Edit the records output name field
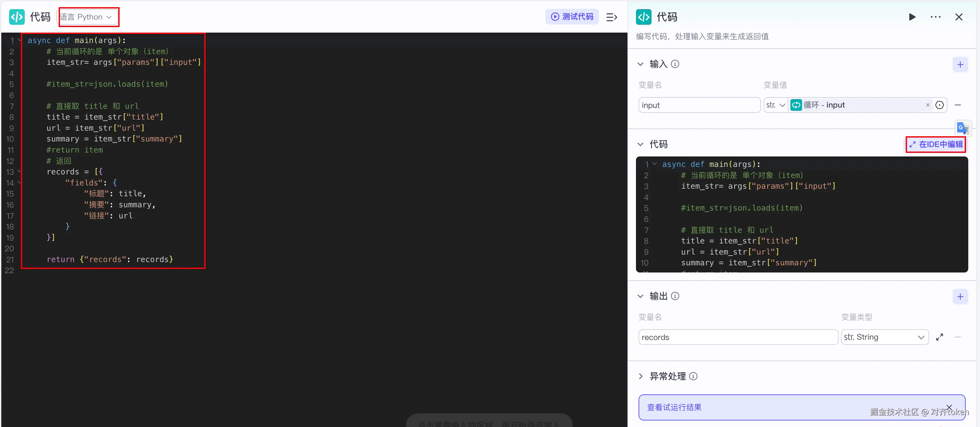Viewport: 980px width, 427px height. tap(738, 337)
